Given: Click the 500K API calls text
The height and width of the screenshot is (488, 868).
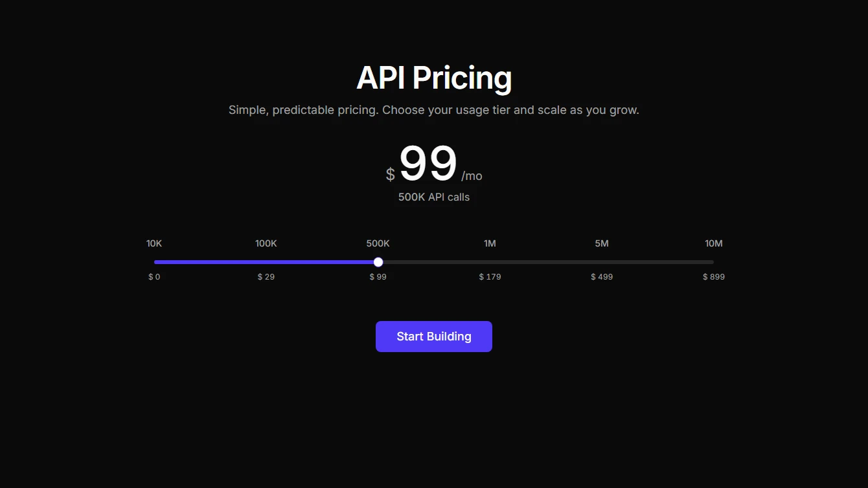Looking at the screenshot, I should [433, 197].
